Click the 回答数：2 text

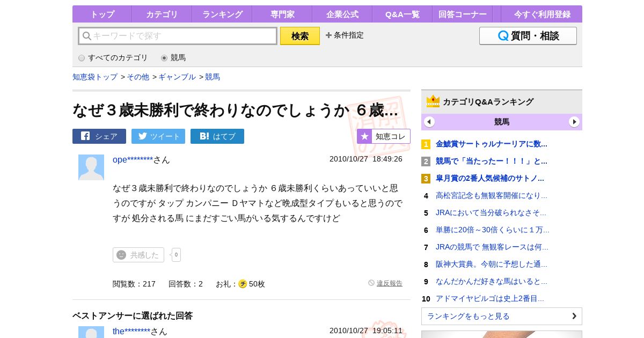[186, 284]
